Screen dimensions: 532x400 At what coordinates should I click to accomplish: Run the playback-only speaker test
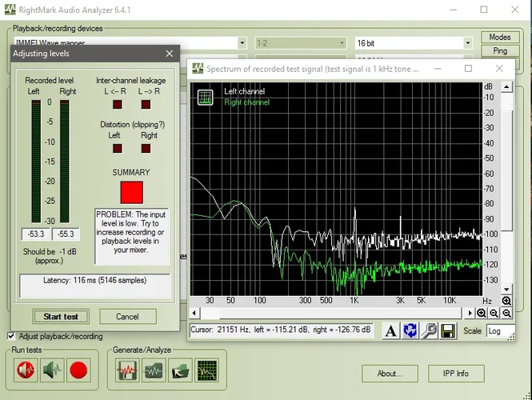point(52,370)
